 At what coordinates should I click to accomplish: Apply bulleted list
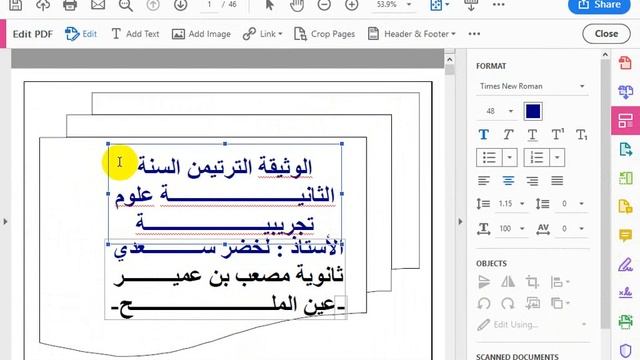click(x=489, y=158)
